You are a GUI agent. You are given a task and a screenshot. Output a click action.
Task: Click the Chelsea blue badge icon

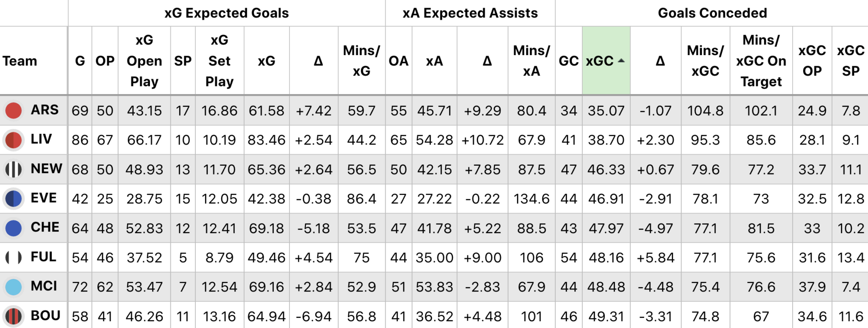pos(14,228)
